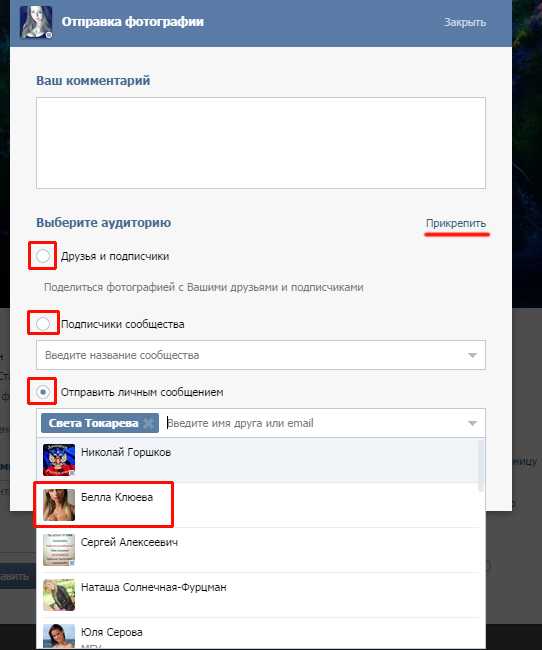Select the Друзья и подписчики radio button
Viewport: 542px width, 650px height.
[43, 256]
